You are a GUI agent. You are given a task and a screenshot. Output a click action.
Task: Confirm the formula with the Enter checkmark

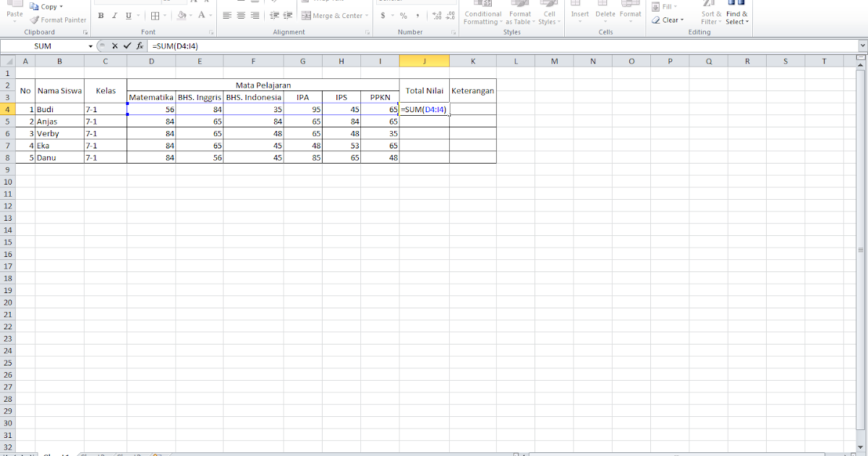click(x=126, y=45)
